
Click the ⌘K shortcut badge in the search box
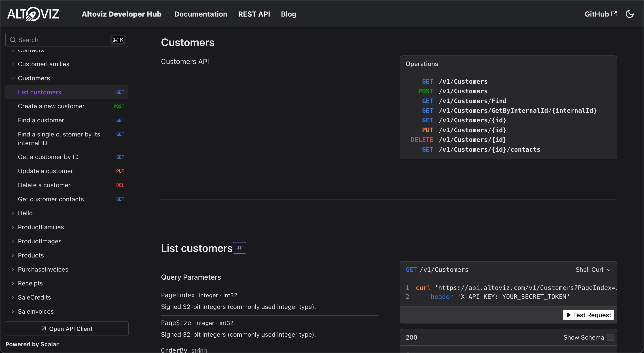(118, 40)
